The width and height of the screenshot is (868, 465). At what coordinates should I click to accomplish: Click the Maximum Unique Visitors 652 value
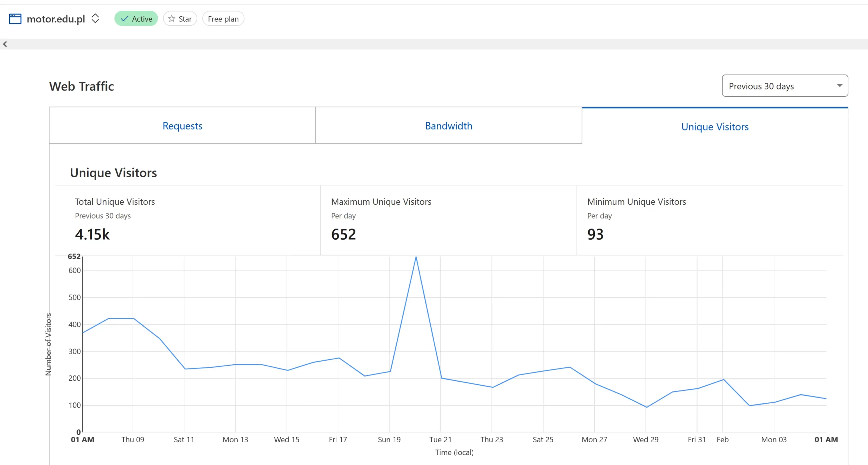click(x=343, y=235)
